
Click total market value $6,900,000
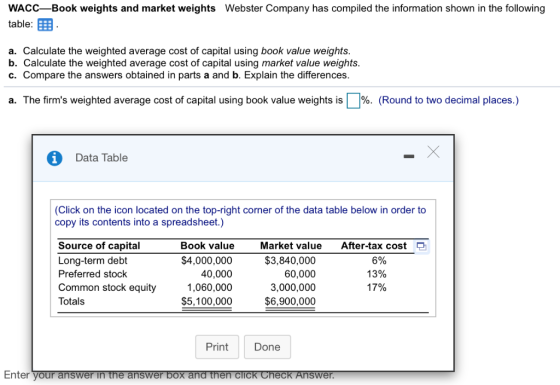click(x=290, y=301)
